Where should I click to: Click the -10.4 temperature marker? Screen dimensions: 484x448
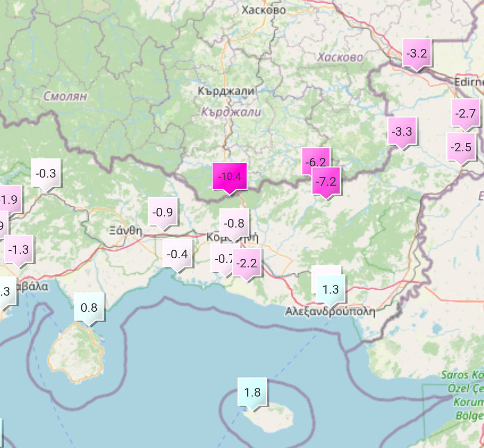pyautogui.click(x=229, y=177)
